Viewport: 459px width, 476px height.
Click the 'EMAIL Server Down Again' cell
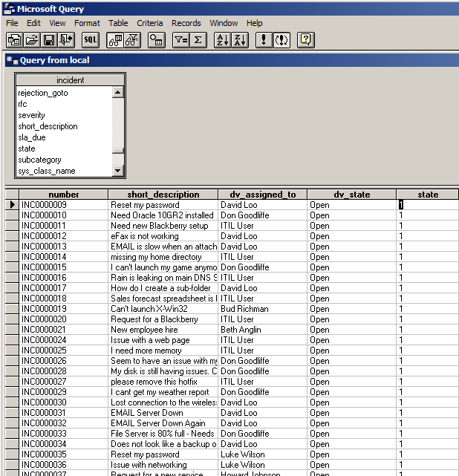[163, 423]
